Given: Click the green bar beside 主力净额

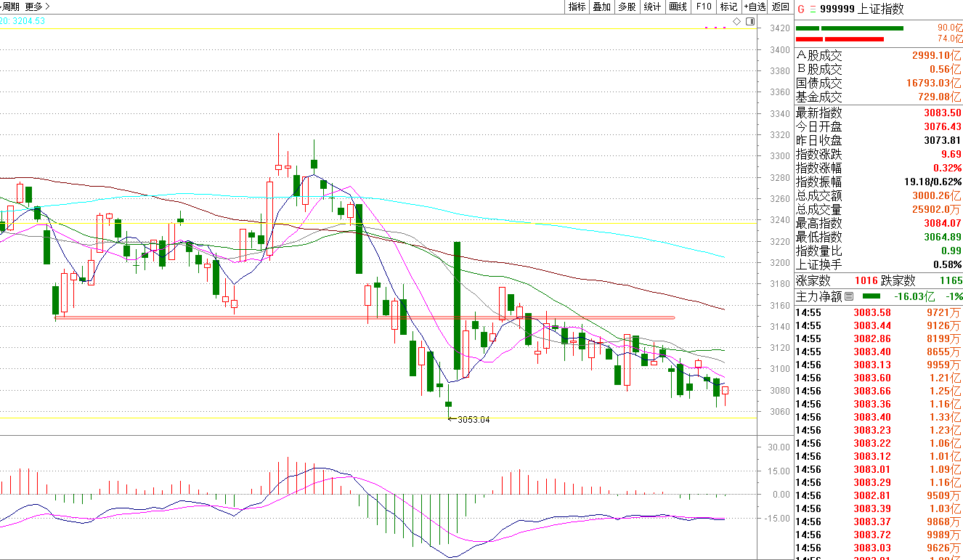Looking at the screenshot, I should point(871,296).
